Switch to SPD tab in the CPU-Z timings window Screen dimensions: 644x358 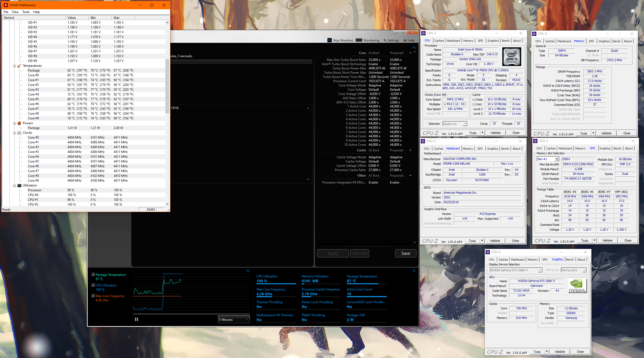[591, 41]
